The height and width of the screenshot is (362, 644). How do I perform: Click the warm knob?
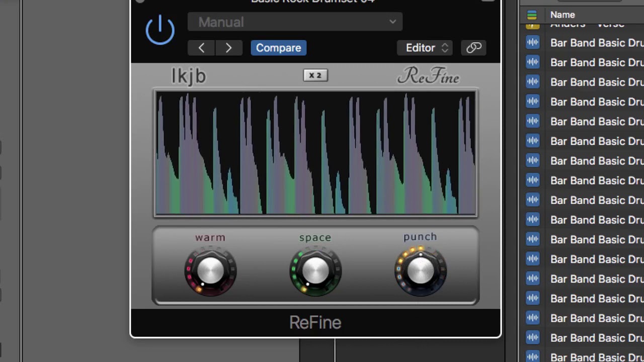210,271
